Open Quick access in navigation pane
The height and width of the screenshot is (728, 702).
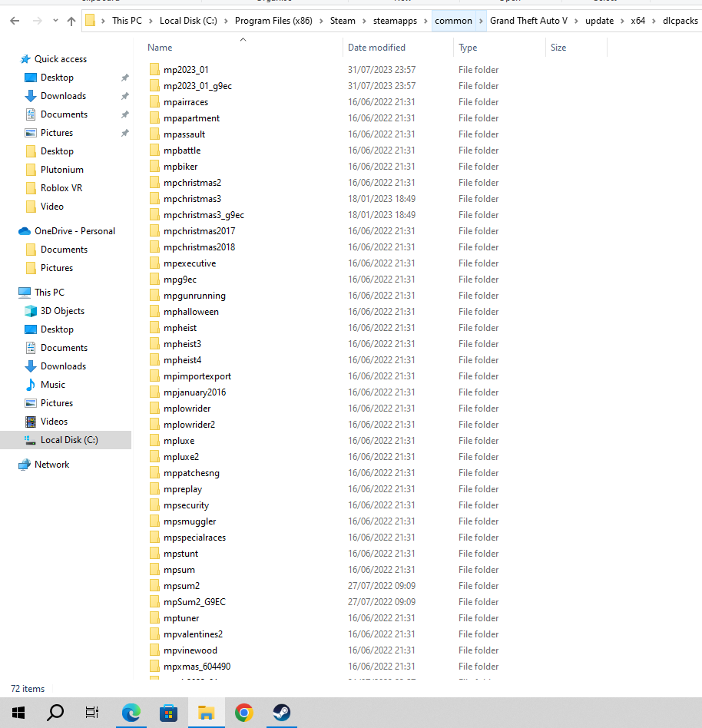(61, 59)
